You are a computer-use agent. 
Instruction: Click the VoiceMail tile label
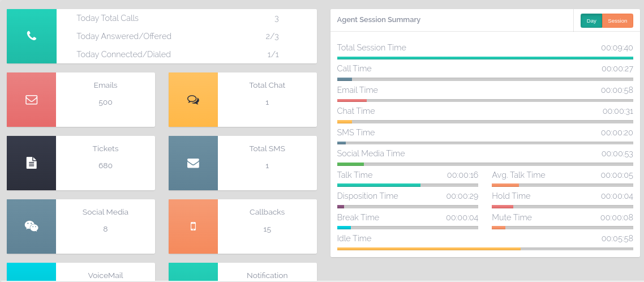105,275
